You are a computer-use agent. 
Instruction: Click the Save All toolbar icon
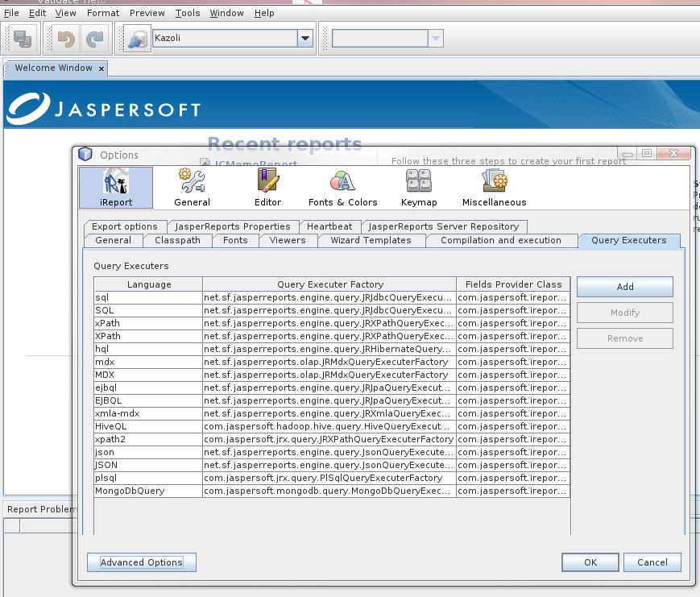pos(23,39)
